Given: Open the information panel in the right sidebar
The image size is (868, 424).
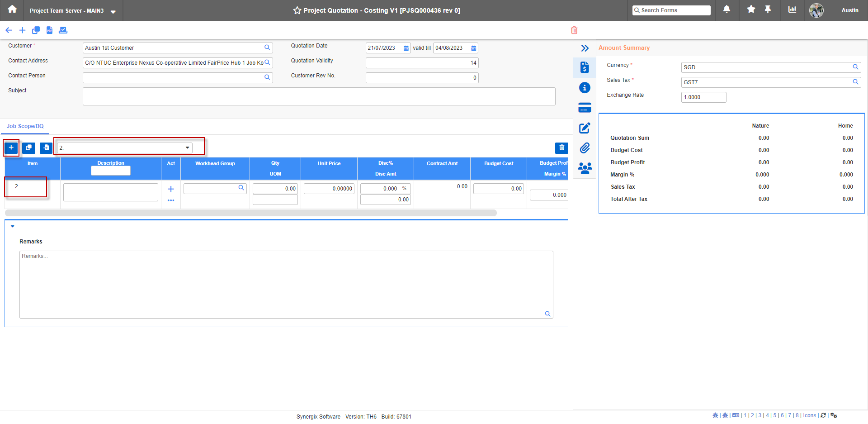Looking at the screenshot, I should click(585, 87).
